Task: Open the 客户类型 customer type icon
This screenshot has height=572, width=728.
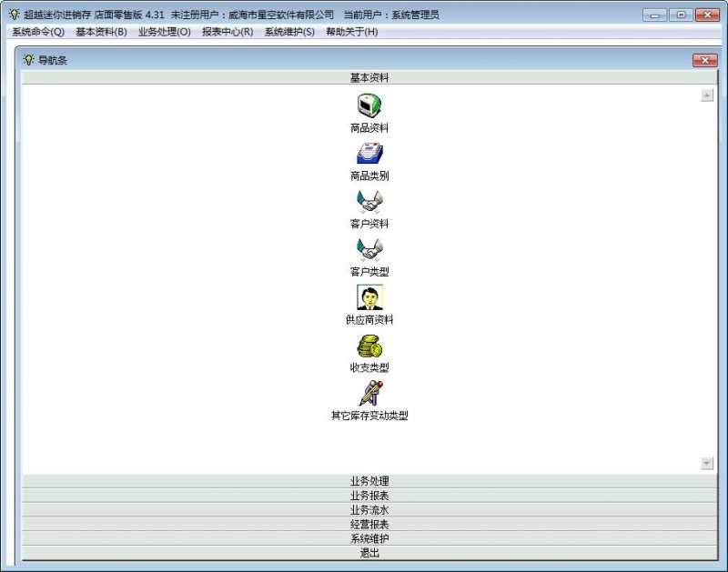Action: pos(369,248)
